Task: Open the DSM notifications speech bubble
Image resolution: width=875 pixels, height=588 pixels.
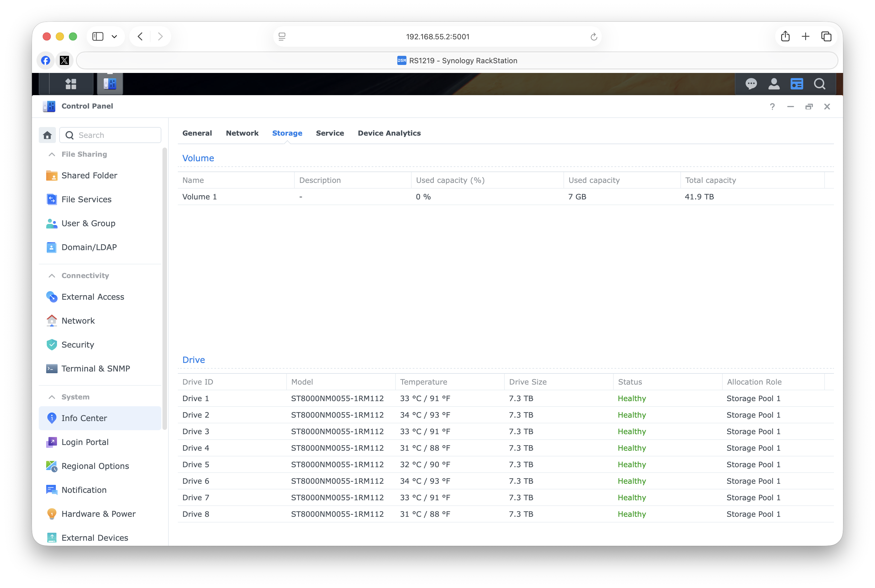Action: (x=751, y=84)
